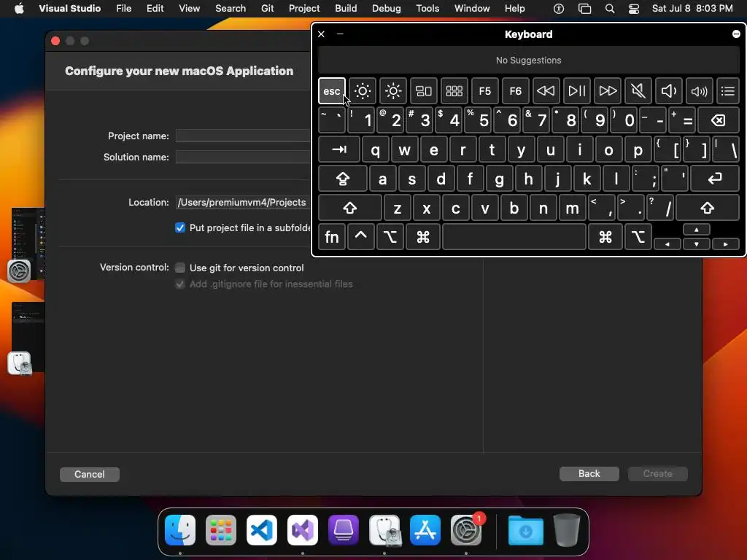
Task: Increase brightness using keyboard brightness-up key
Action: click(x=393, y=91)
